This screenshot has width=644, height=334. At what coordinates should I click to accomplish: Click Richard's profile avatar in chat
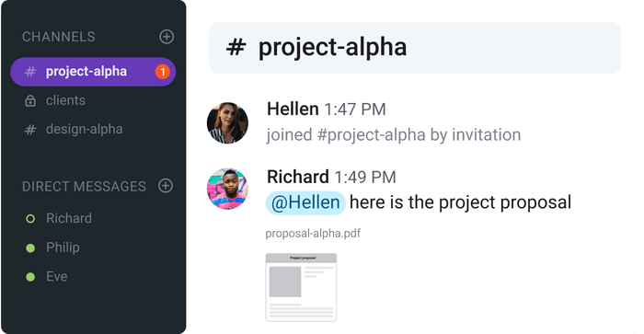[227, 189]
